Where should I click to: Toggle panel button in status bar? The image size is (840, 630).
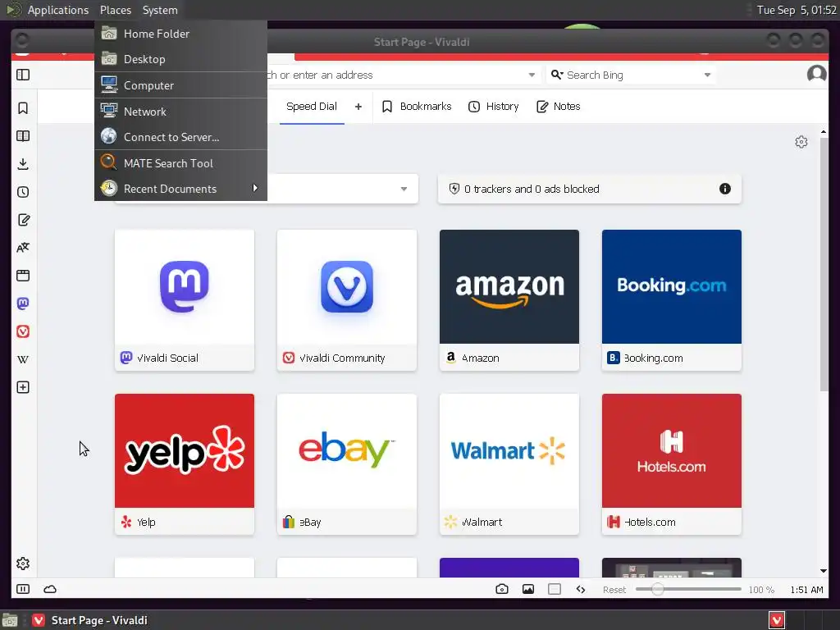coord(23,589)
